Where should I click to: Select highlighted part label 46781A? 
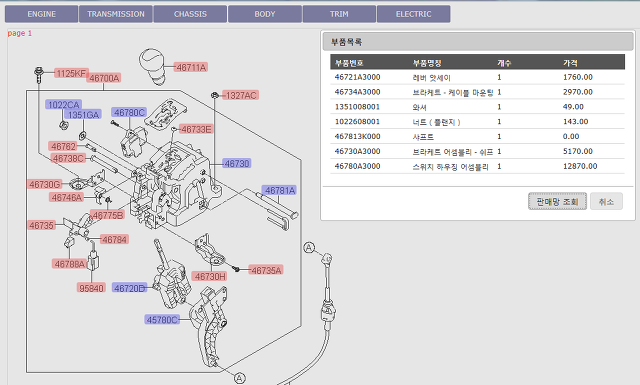[280, 190]
